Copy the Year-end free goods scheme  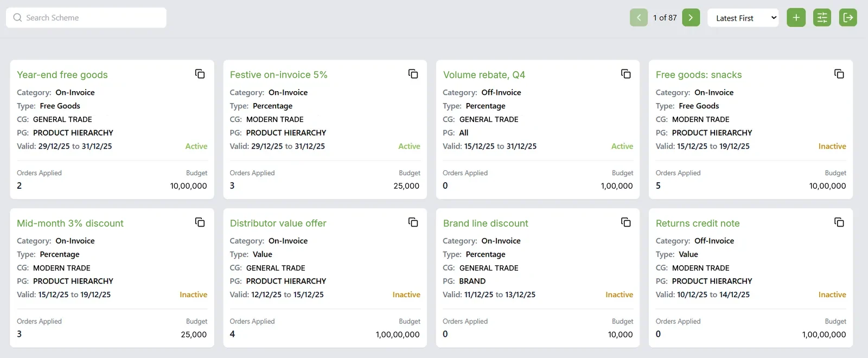click(200, 74)
